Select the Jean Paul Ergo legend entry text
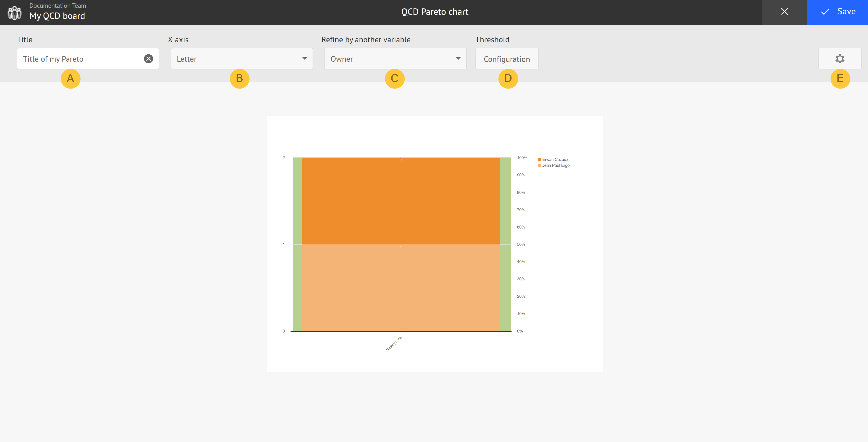 (556, 165)
